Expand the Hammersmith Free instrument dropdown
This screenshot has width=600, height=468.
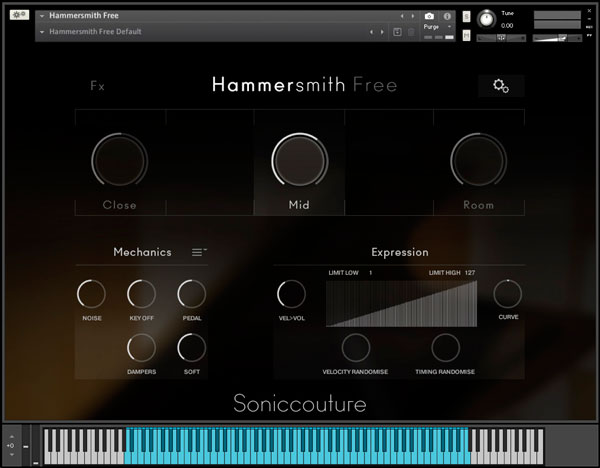[42, 16]
